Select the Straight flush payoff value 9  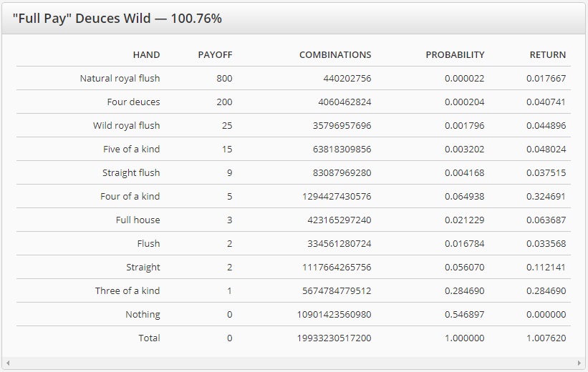point(229,172)
